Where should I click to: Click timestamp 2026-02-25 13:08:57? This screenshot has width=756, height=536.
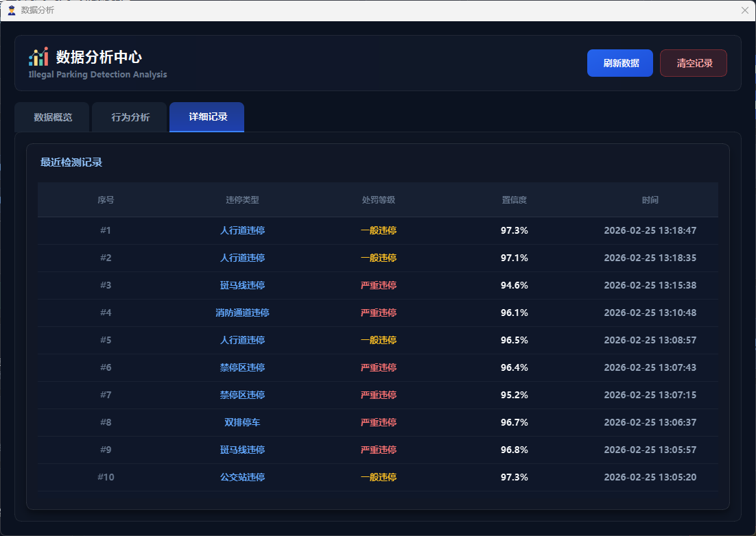click(x=650, y=340)
